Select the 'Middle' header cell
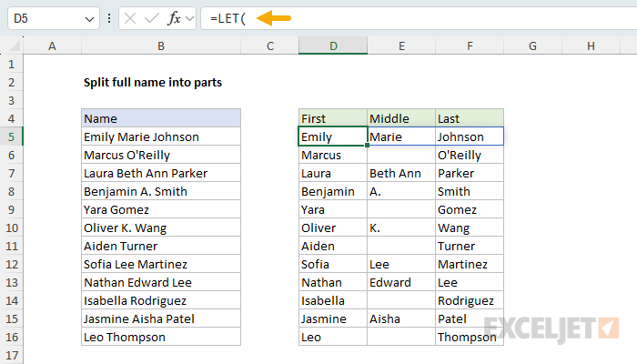Image resolution: width=637 pixels, height=364 pixels. pyautogui.click(x=401, y=118)
